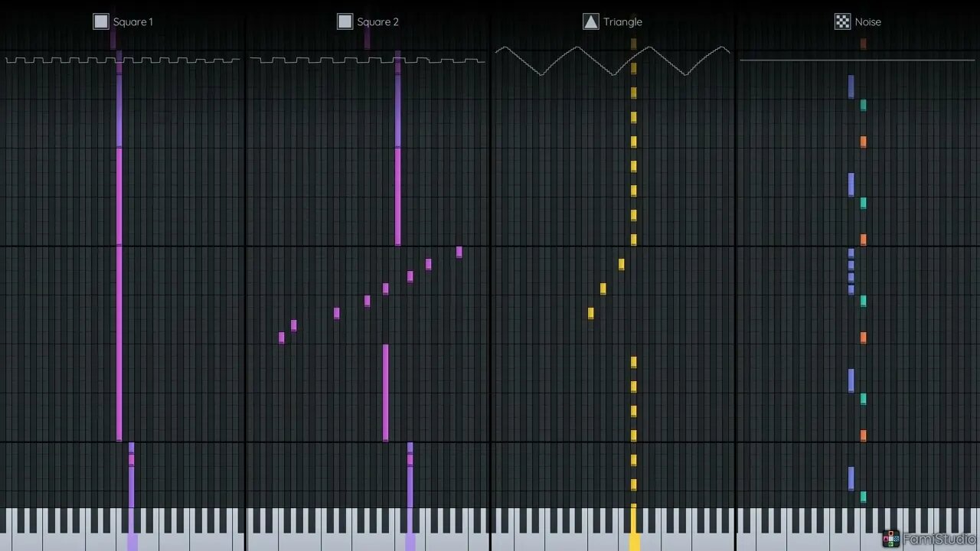Image resolution: width=980 pixels, height=551 pixels.
Task: Select the lowest diagonal yellow note in Triangle
Action: (x=590, y=313)
